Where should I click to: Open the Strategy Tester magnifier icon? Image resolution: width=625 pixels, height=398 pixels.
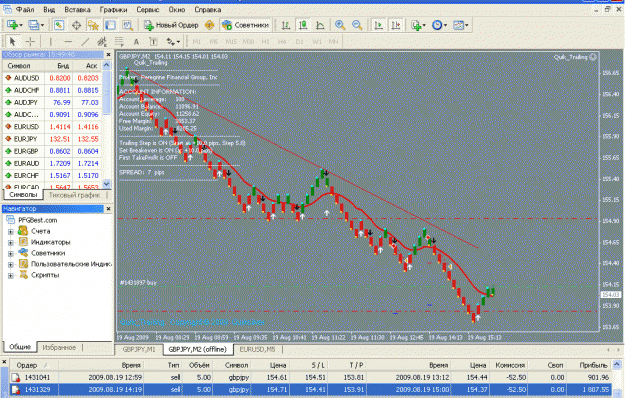pyautogui.click(x=128, y=25)
